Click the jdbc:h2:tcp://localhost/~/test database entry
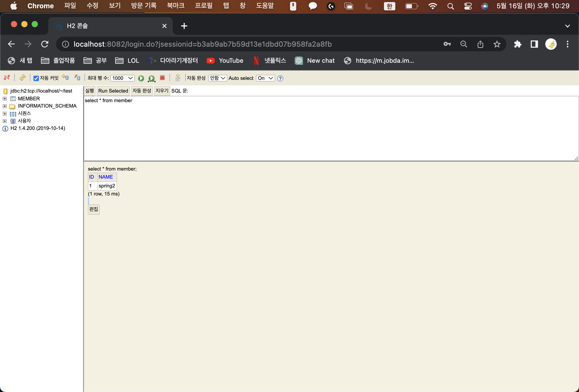Image resolution: width=579 pixels, height=392 pixels. [41, 91]
